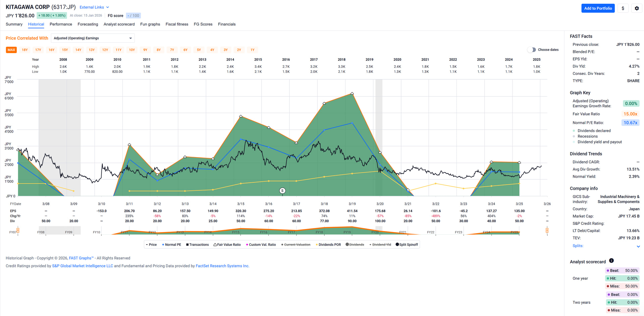Viewport: 644px width, 316px height.
Task: Open FactSet Research Systems Inc. link
Action: [222, 266]
